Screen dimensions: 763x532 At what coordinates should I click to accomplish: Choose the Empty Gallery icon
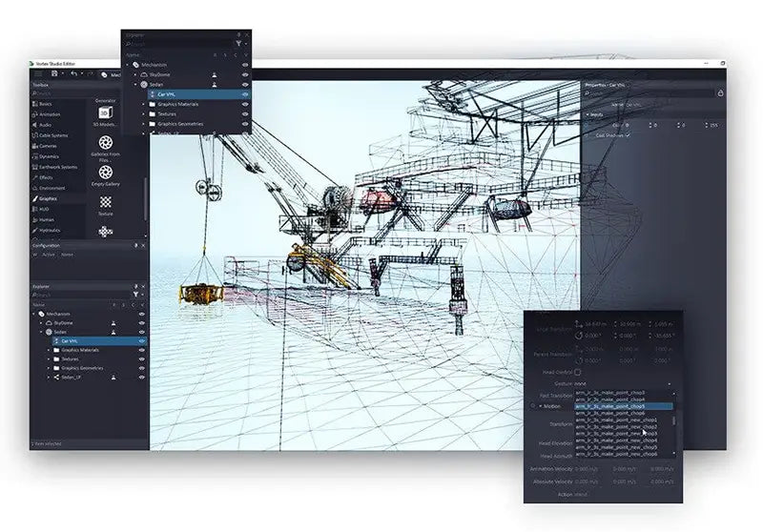coord(105,174)
